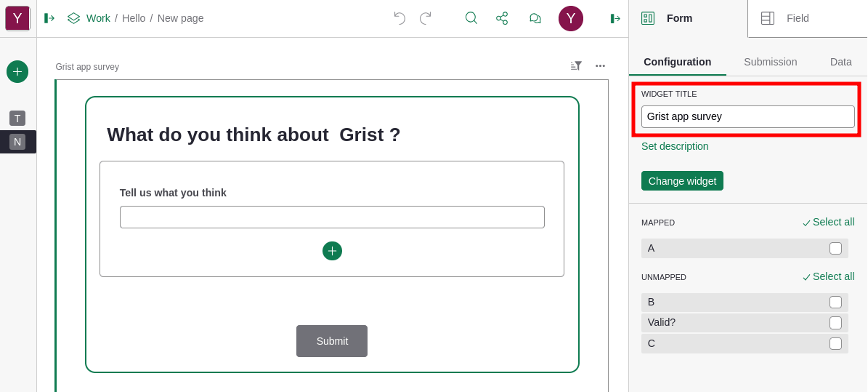Image resolution: width=868 pixels, height=392 pixels.
Task: Select all mapped fields
Action: pyautogui.click(x=828, y=223)
